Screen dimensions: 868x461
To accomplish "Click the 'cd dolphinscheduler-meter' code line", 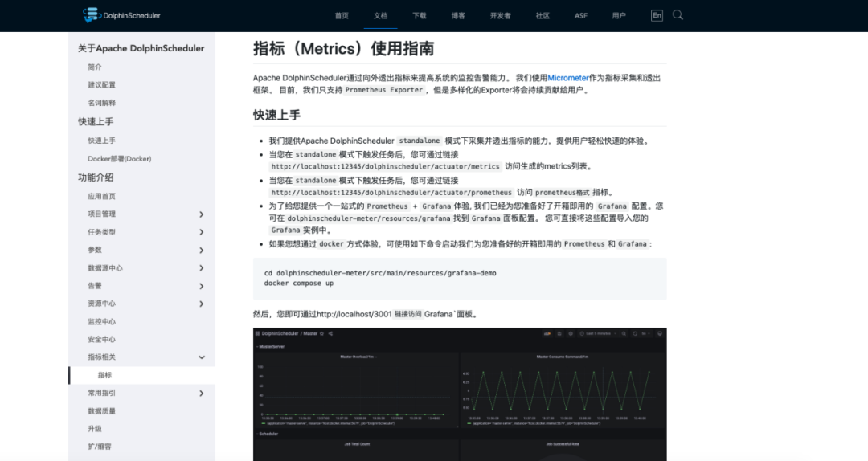I will click(x=379, y=273).
